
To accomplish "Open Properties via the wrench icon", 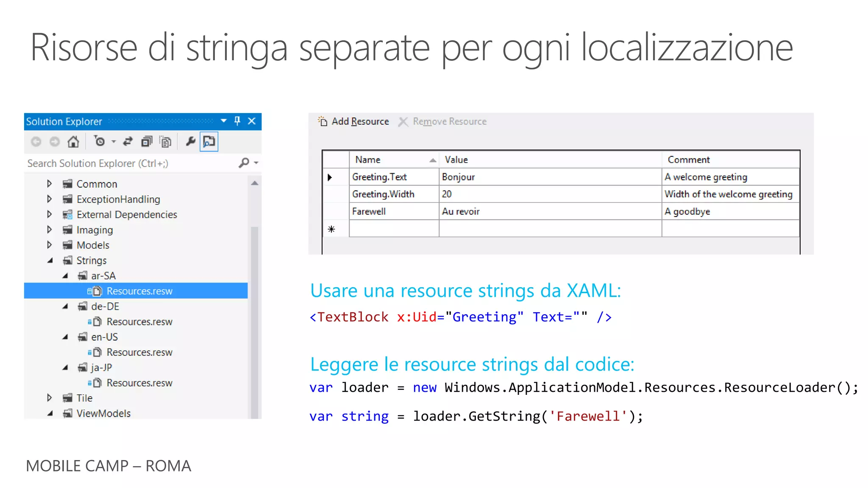I will pyautogui.click(x=191, y=141).
